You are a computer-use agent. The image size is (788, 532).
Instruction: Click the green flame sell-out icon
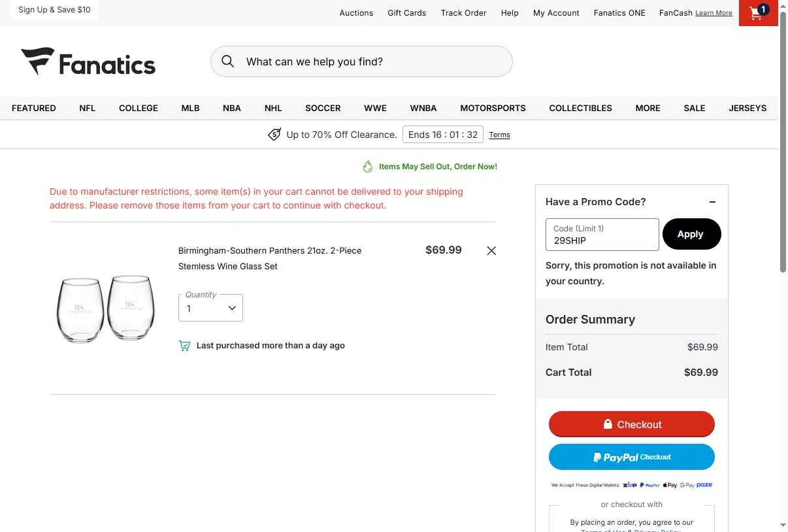368,167
